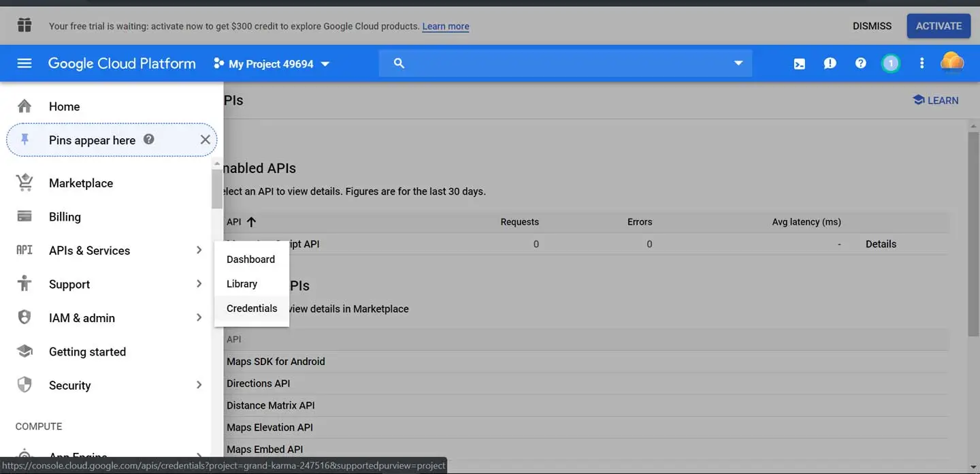Image resolution: width=980 pixels, height=474 pixels.
Task: Expand the IAM & admin submenu
Action: point(199,317)
